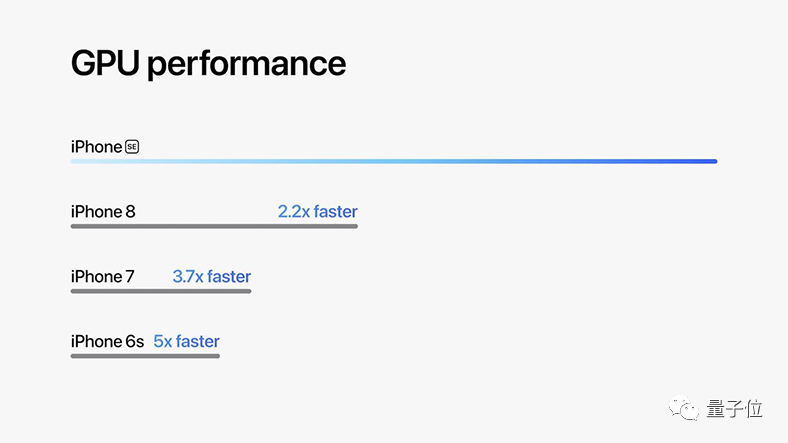Click the dark blue end of SE bar
The height and width of the screenshot is (443, 788).
tap(704, 161)
